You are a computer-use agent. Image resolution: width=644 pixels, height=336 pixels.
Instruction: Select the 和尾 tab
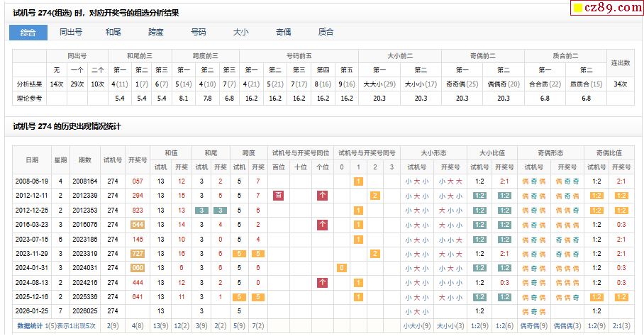point(113,33)
